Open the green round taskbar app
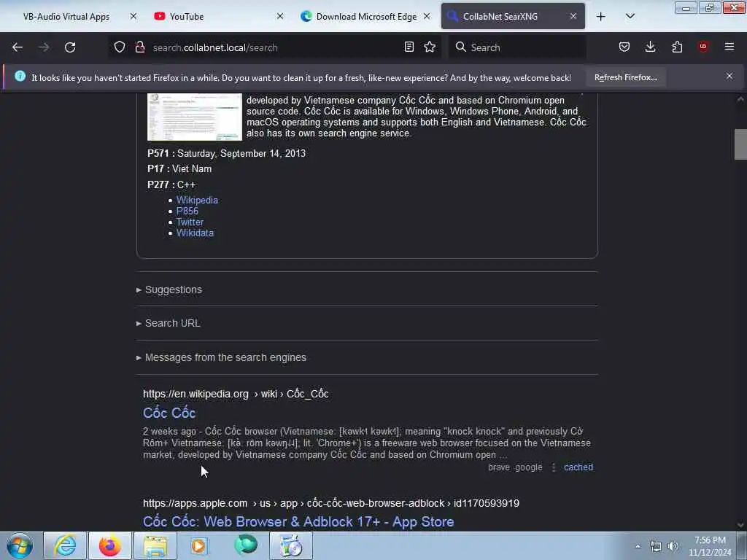 pyautogui.click(x=246, y=545)
